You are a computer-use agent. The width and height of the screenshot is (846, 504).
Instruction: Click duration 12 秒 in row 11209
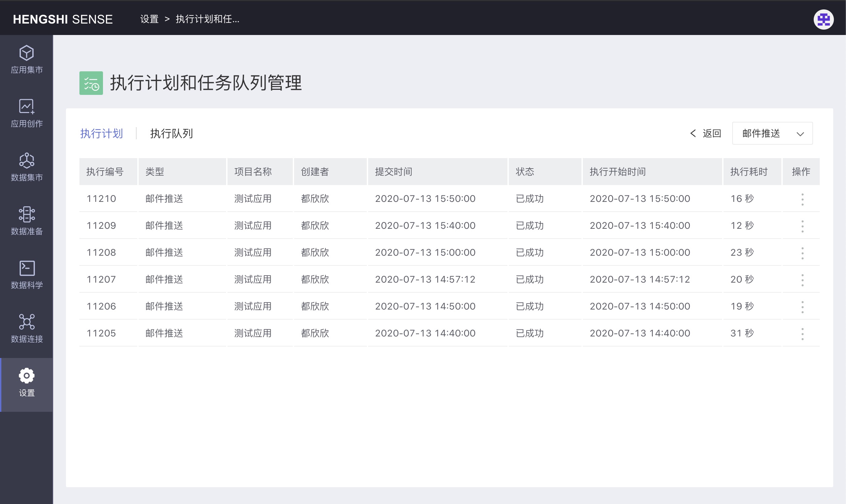pos(742,225)
